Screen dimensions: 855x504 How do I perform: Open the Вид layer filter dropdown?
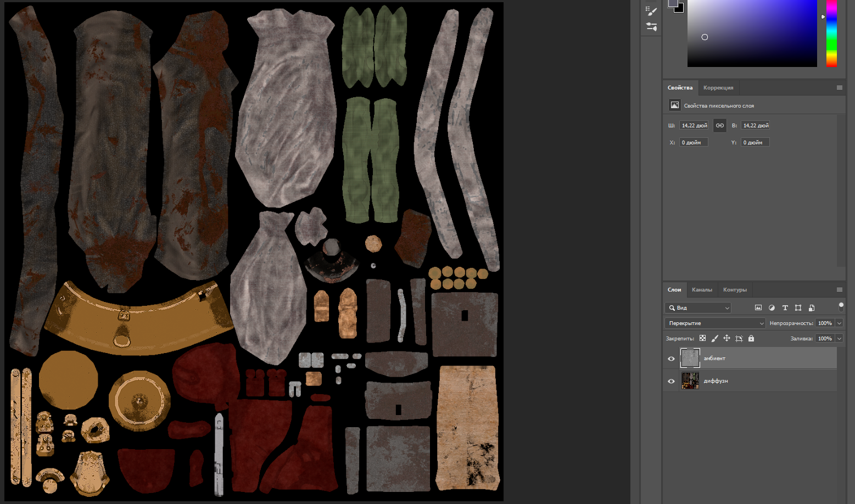[x=698, y=308]
